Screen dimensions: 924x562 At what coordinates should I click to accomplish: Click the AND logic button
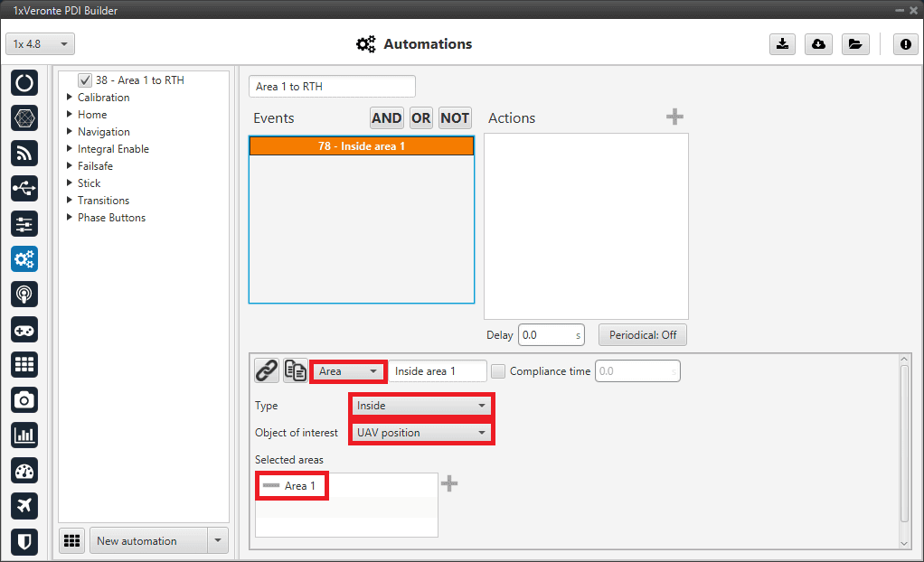click(x=386, y=118)
